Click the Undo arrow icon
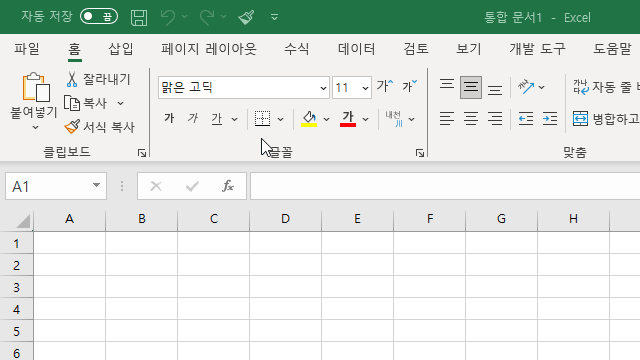640x360 pixels. click(168, 17)
